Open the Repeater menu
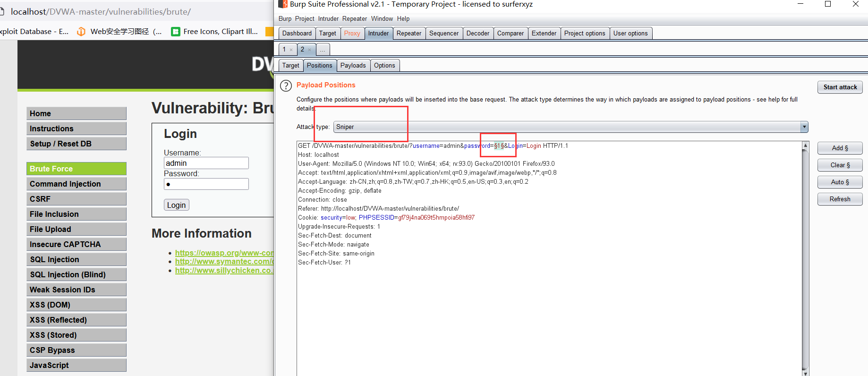The image size is (868, 376). click(x=355, y=19)
